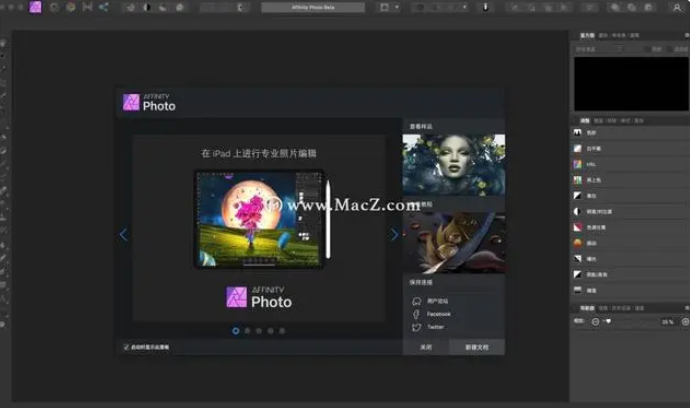Viewport: 690px width, 408px height.
Task: Open the golden feather tutorial thumbnail
Action: [454, 243]
